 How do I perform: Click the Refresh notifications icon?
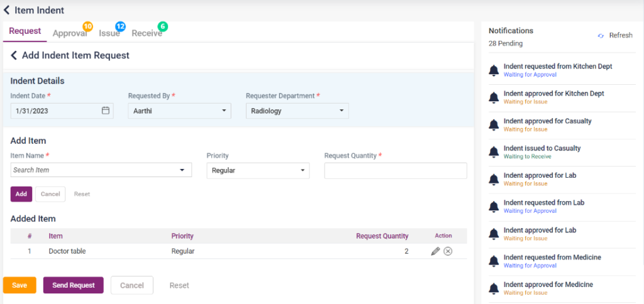coord(601,36)
